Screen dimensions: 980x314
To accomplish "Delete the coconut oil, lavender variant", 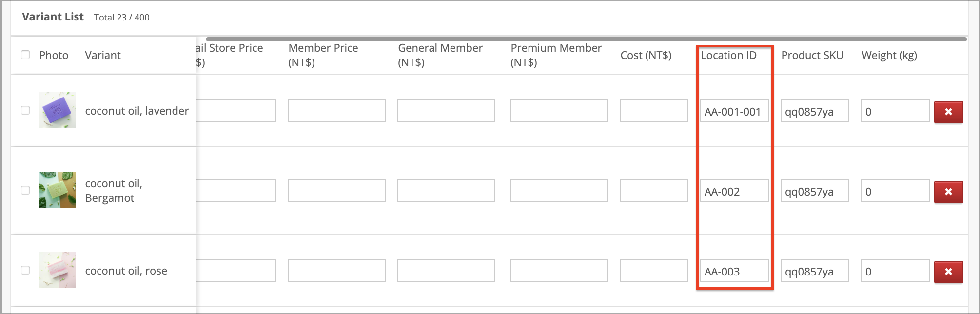I will pos(948,112).
